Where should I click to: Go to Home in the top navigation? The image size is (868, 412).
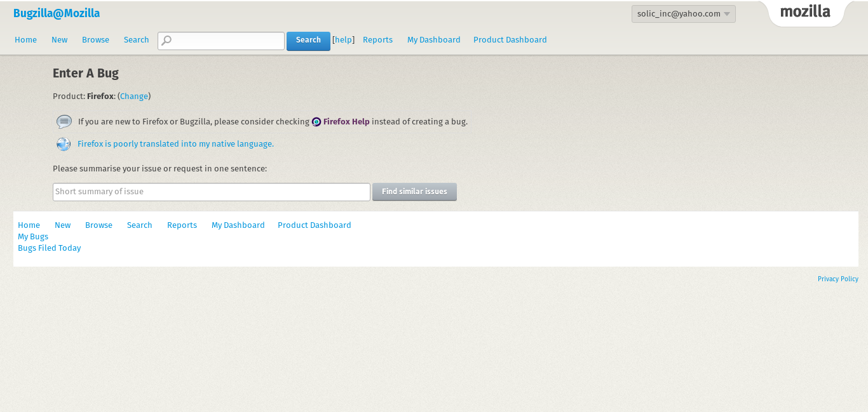click(x=25, y=40)
